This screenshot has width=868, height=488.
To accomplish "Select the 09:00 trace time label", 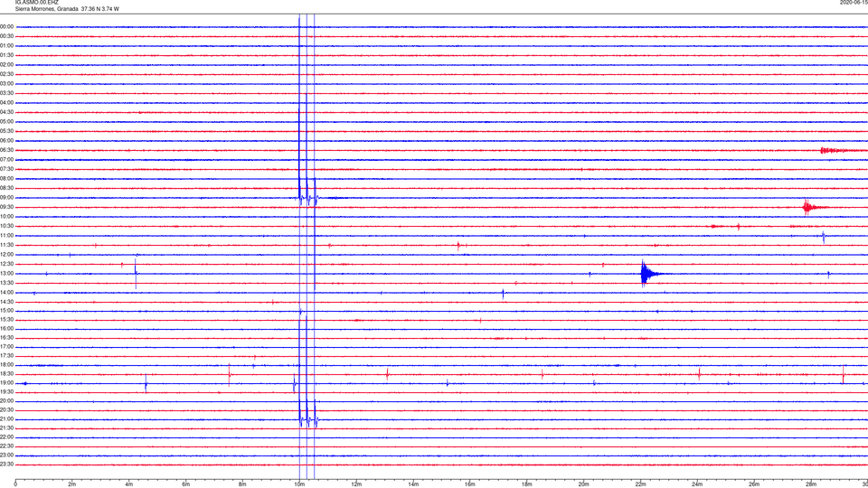I will pos(6,198).
